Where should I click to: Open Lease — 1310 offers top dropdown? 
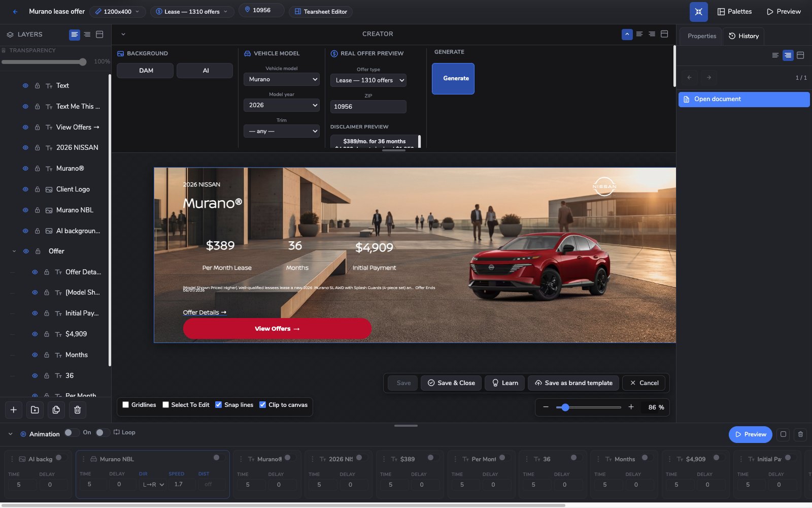[192, 11]
